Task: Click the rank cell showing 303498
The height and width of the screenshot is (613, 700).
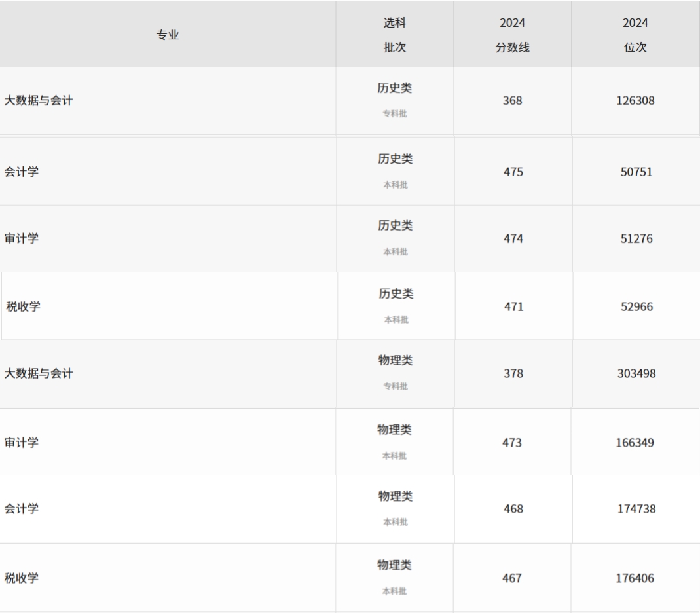Action: click(636, 373)
